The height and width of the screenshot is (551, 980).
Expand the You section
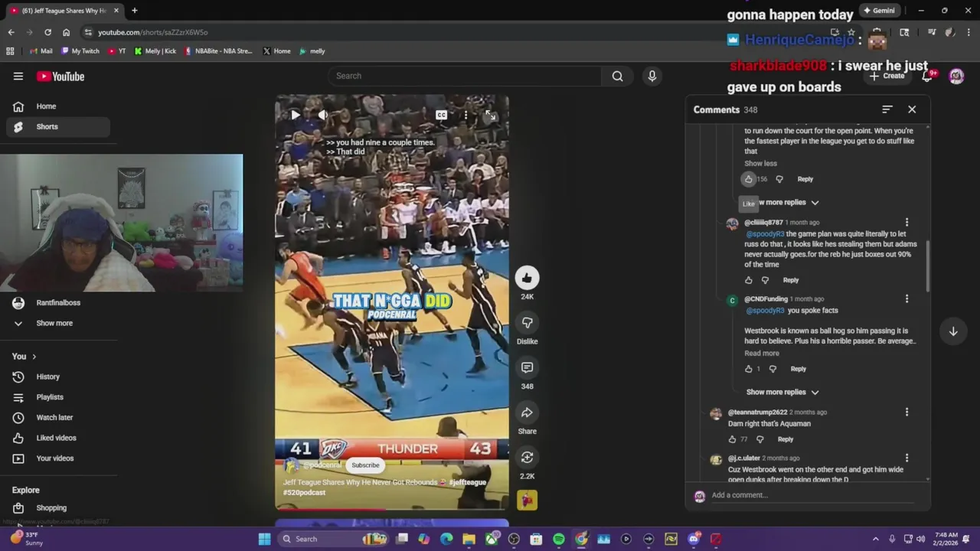24,357
